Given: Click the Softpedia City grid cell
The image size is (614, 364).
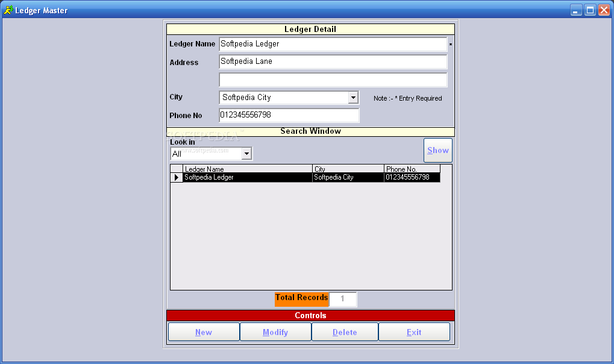Looking at the screenshot, I should click(348, 178).
